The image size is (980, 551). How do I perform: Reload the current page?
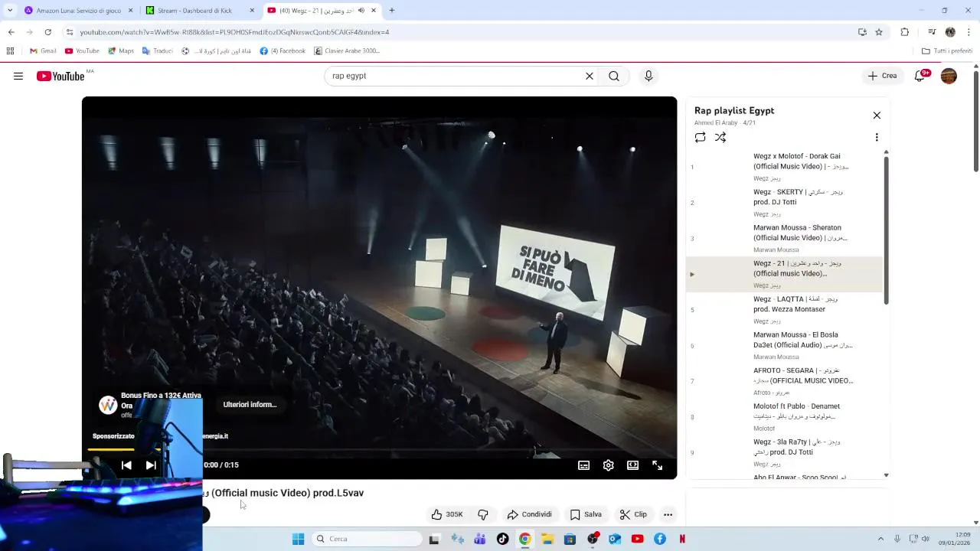point(47,32)
